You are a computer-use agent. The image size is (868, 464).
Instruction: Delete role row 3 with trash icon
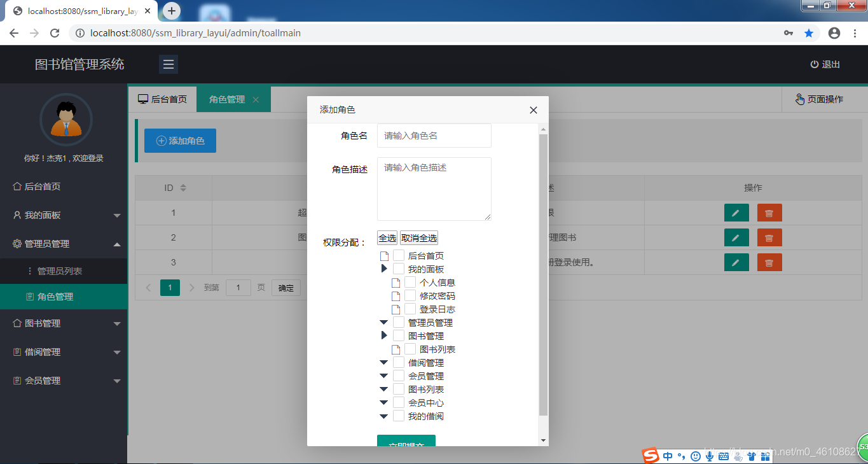pos(769,262)
